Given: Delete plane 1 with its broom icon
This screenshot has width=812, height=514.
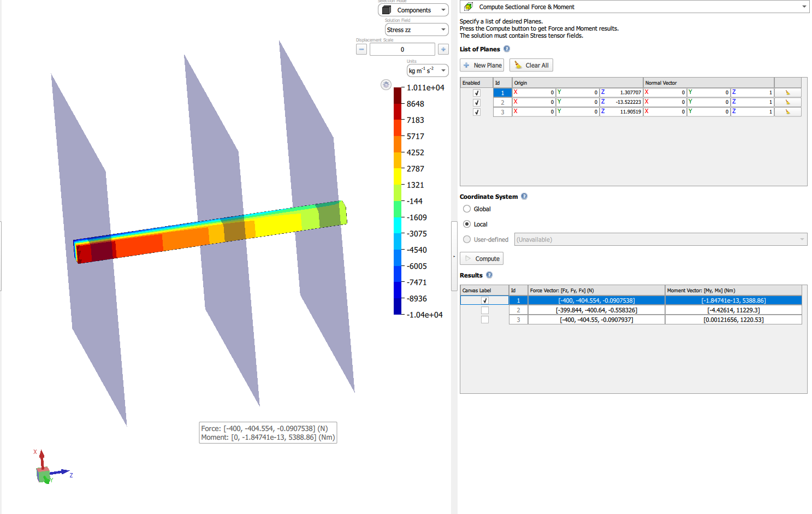Looking at the screenshot, I should tap(787, 92).
